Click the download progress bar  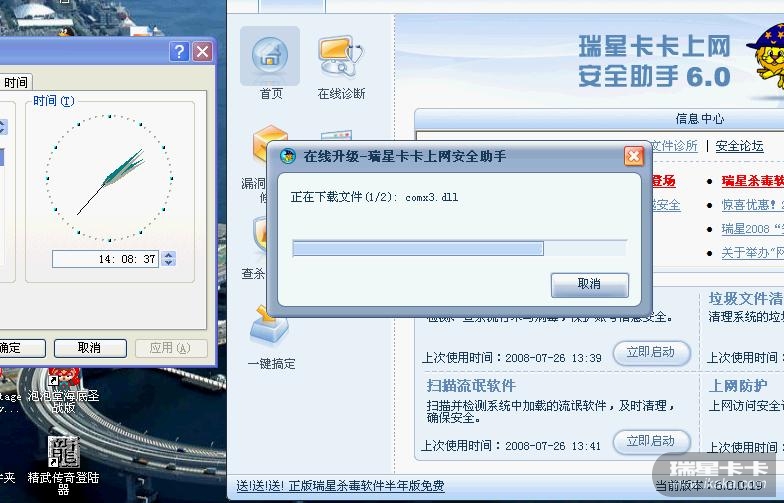pyautogui.click(x=459, y=248)
